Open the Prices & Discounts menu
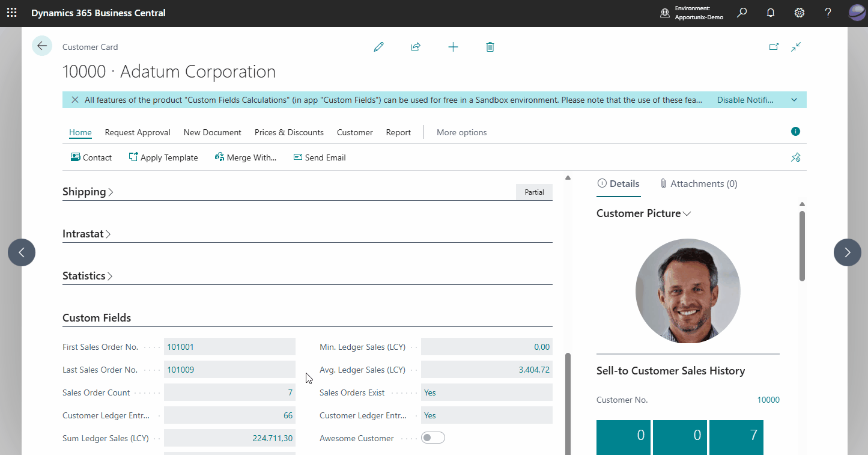This screenshot has height=455, width=868. pos(289,132)
